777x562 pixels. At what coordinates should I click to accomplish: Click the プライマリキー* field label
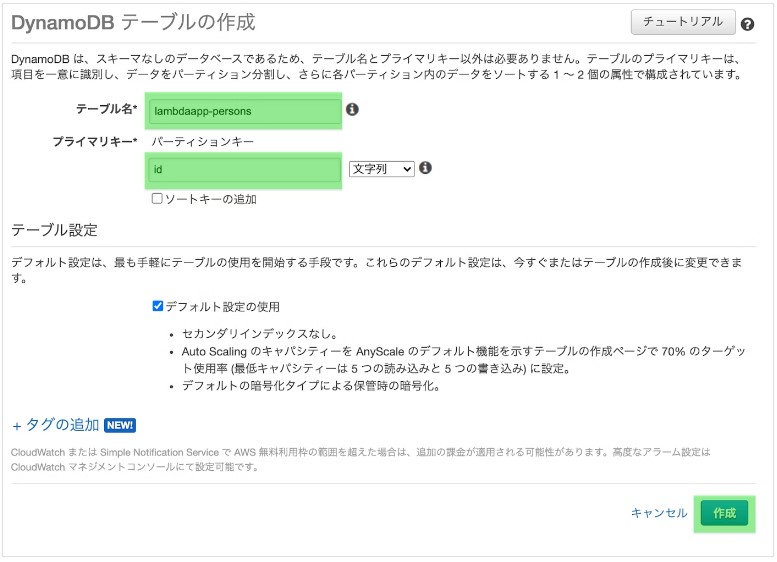(95, 142)
